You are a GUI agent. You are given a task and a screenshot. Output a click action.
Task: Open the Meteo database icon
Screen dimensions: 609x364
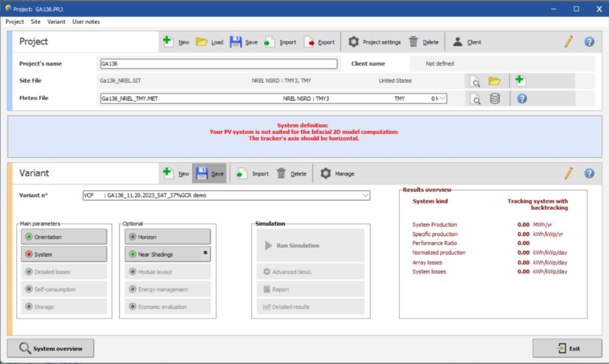tap(495, 99)
